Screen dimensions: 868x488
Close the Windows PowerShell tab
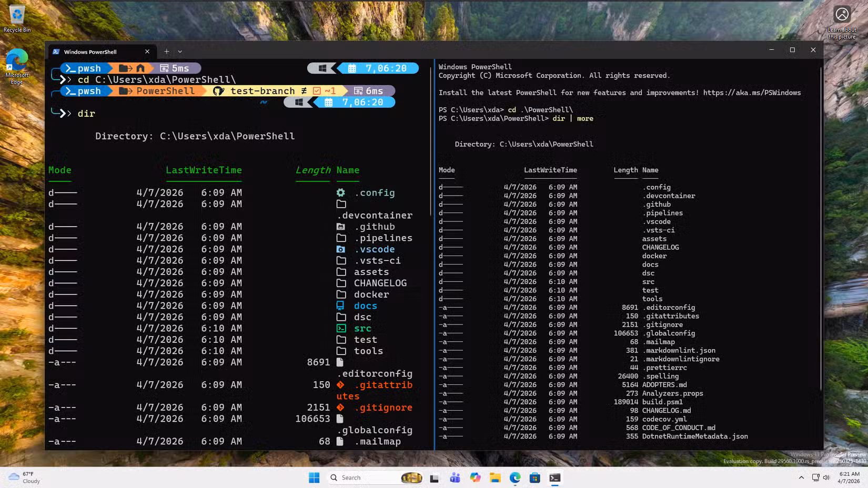click(x=147, y=52)
